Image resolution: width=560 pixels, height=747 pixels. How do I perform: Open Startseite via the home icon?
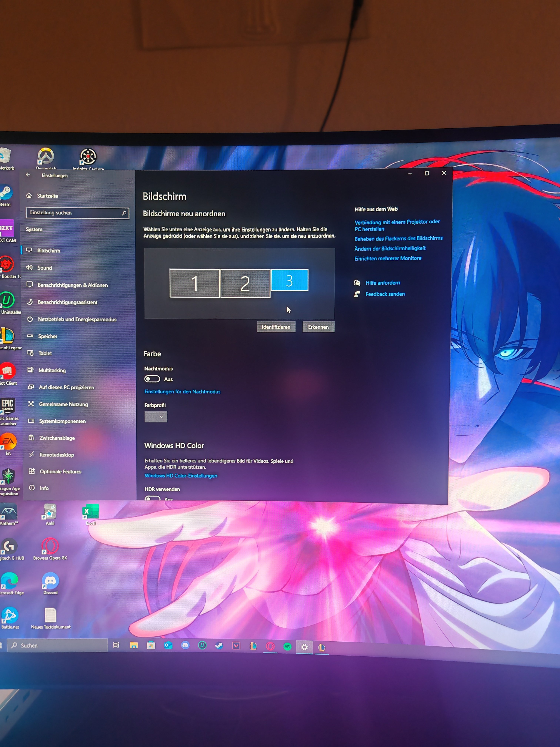[x=29, y=195]
